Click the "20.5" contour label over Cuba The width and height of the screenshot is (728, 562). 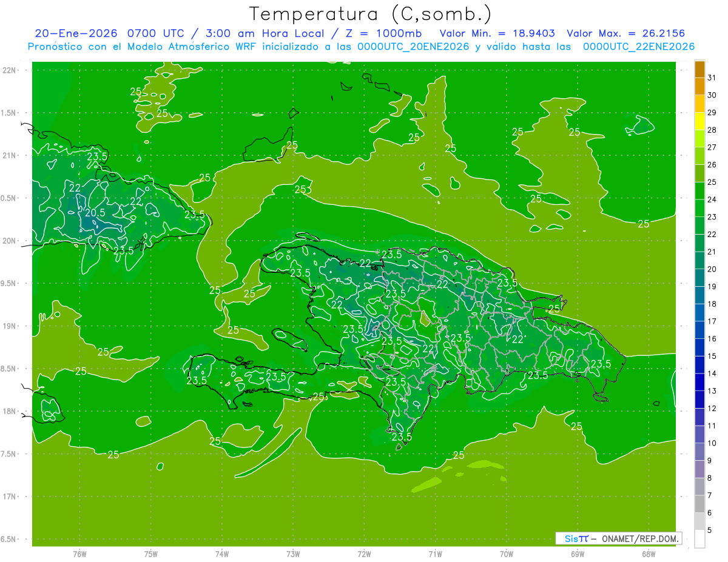pos(95,213)
